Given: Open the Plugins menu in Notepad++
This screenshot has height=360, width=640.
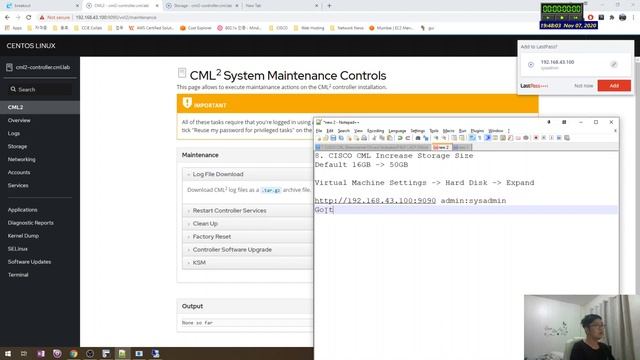Looking at the screenshot, I should (477, 131).
